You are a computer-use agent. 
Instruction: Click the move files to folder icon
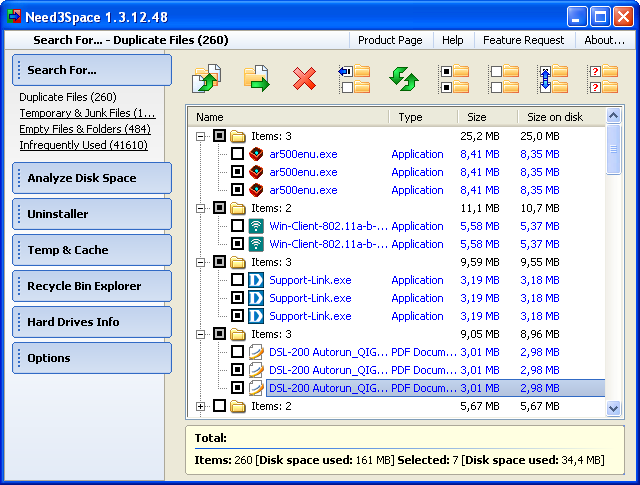coord(256,78)
